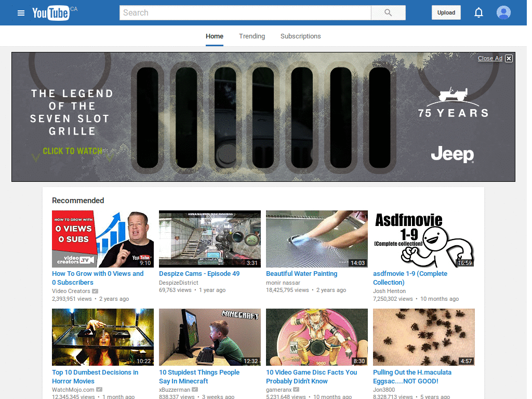Open the hamburger guide menu

coord(21,13)
